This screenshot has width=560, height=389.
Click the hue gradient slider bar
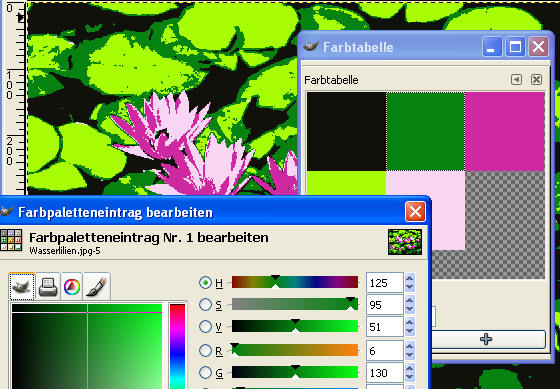(295, 282)
